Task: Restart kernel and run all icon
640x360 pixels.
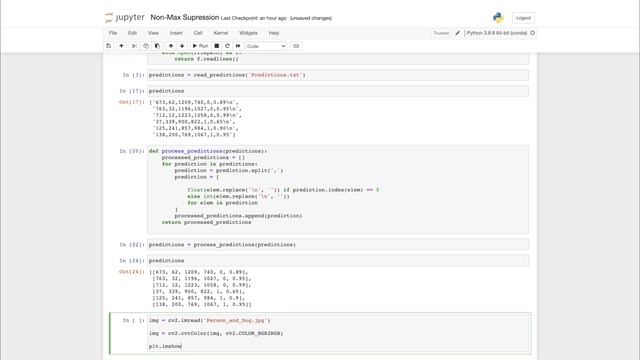Action: click(238, 46)
